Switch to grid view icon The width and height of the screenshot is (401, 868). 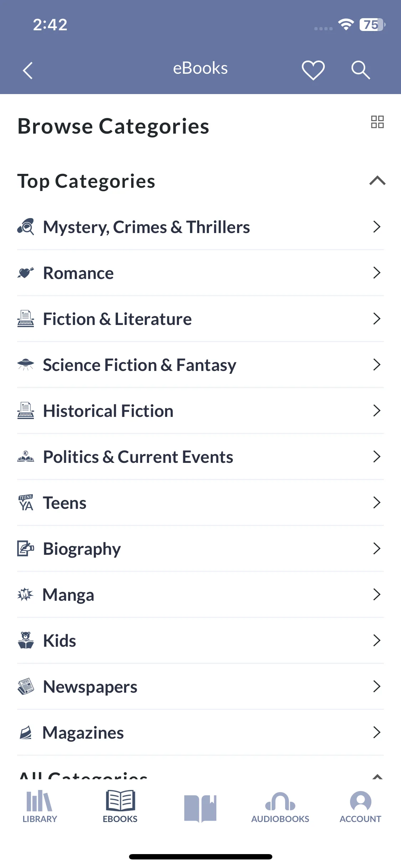coord(377,122)
